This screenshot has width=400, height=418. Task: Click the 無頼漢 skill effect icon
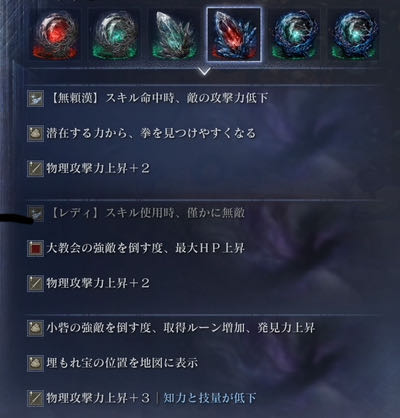[x=35, y=98]
